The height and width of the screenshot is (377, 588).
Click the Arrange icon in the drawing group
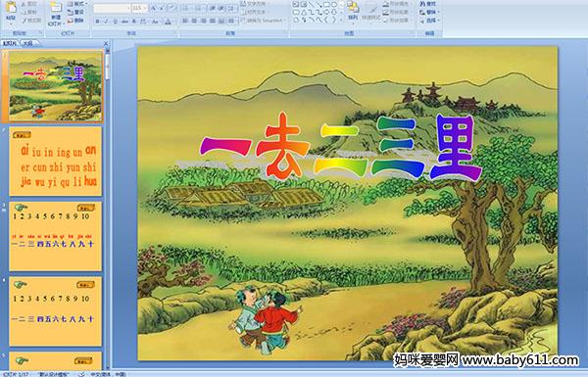pyautogui.click(x=352, y=11)
